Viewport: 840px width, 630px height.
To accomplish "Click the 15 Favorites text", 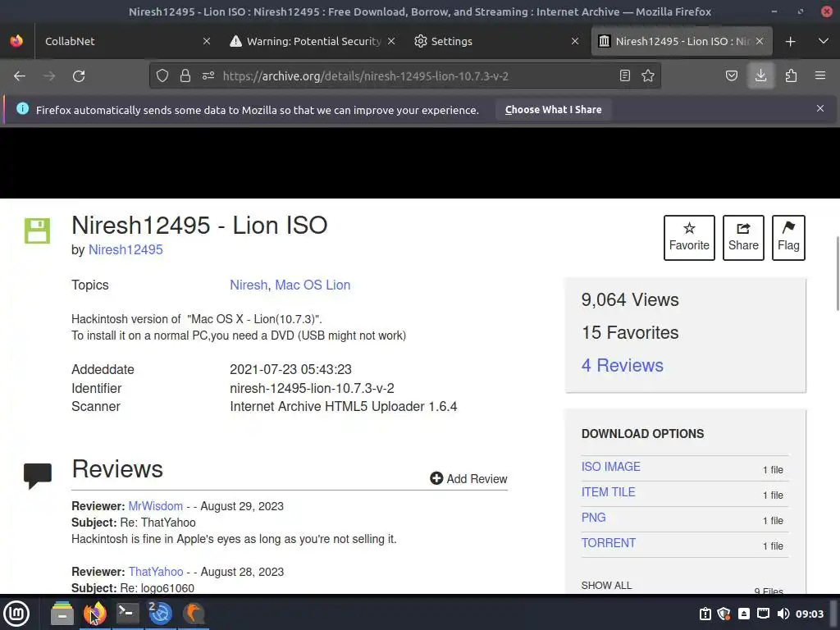I will click(x=630, y=333).
